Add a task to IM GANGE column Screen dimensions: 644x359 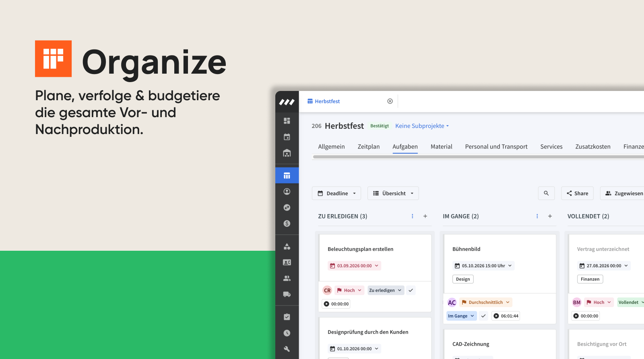click(550, 216)
